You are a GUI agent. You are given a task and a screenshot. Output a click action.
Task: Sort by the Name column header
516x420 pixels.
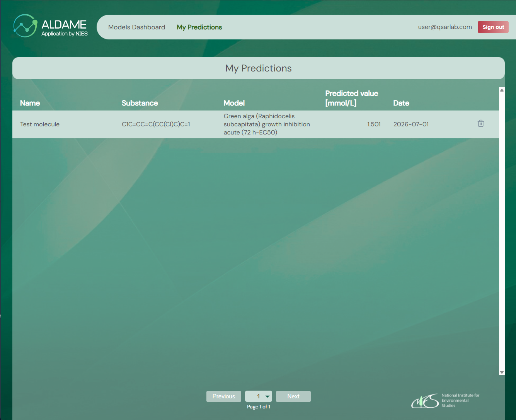30,103
